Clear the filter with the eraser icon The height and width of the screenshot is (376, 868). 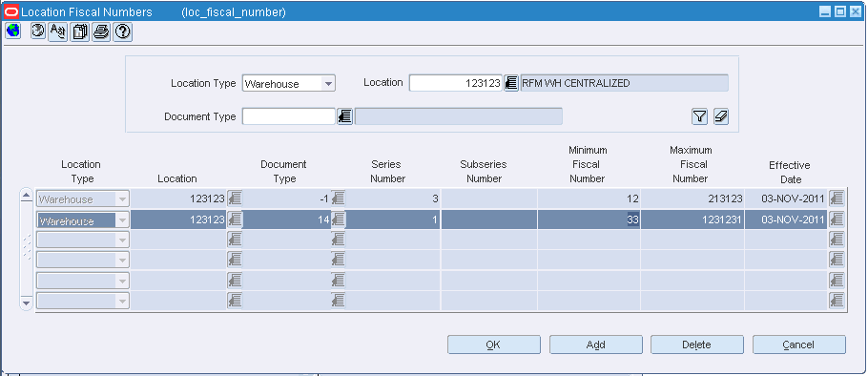point(721,116)
